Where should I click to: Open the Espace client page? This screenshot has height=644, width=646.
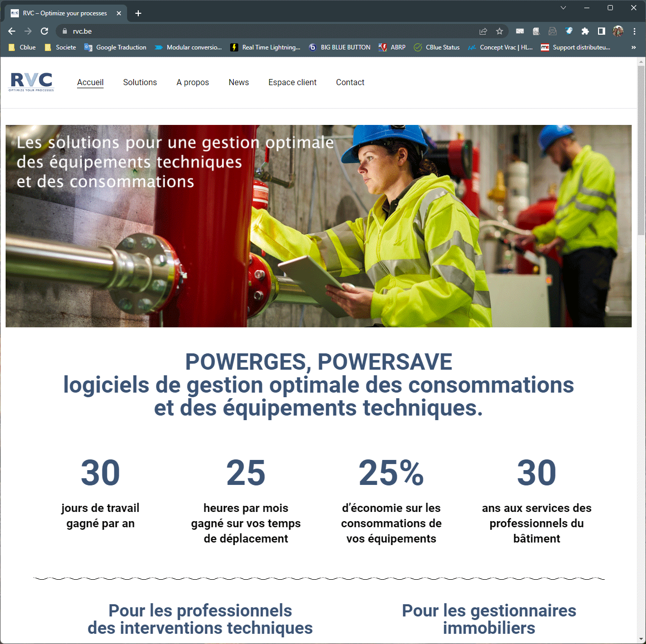click(292, 83)
